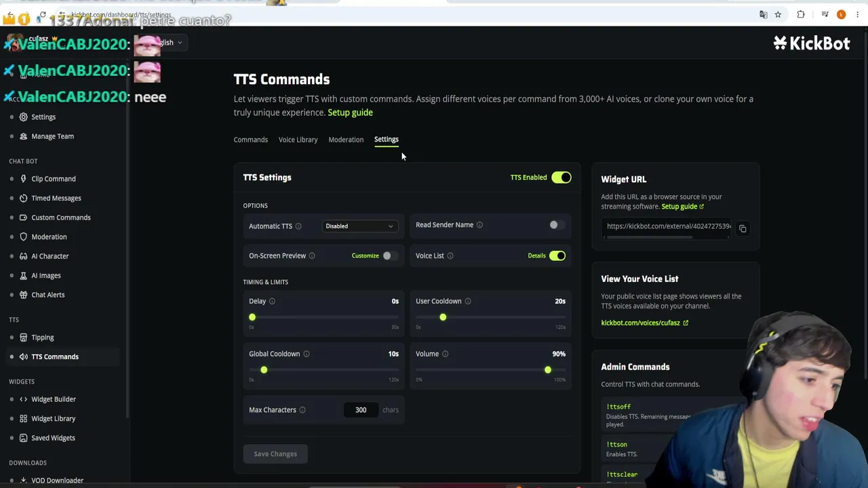Open the Setup guide link under TTS Commands

tap(350, 113)
